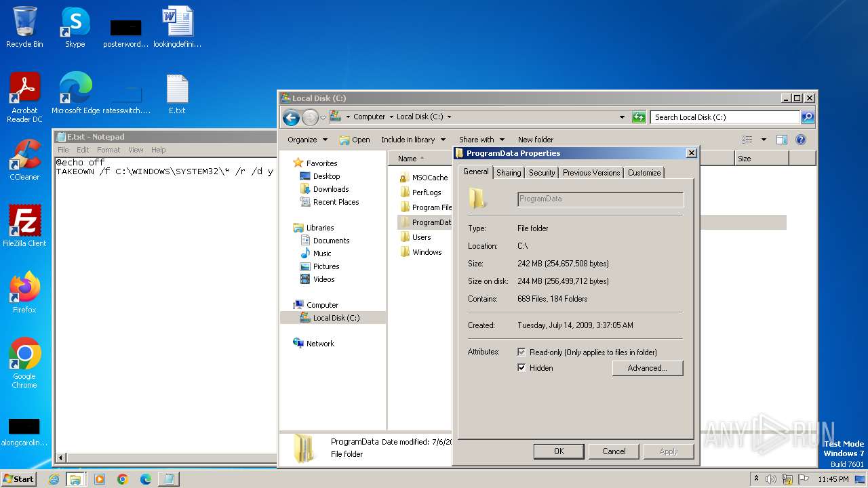
Task: Open the E.txt desktop file
Action: coord(177,94)
